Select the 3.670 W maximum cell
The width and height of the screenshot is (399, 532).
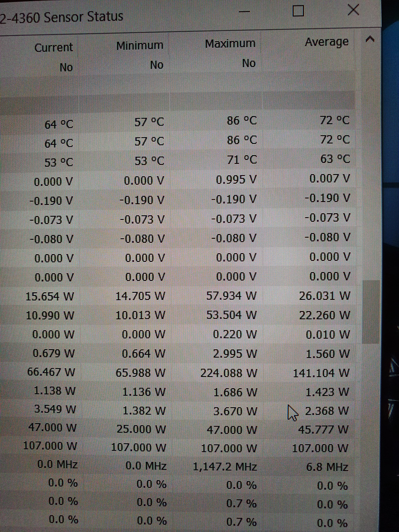tap(236, 412)
